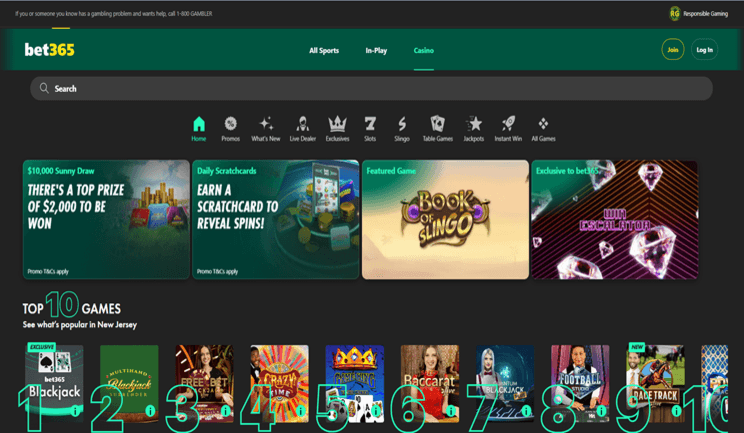The height and width of the screenshot is (433, 744).
Task: Launch the Game King tile
Action: coord(354,383)
